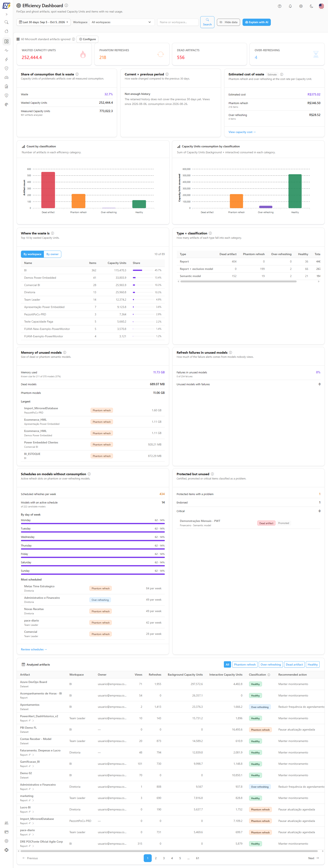Switch to By owner view
The image size is (328, 868).
click(53, 254)
